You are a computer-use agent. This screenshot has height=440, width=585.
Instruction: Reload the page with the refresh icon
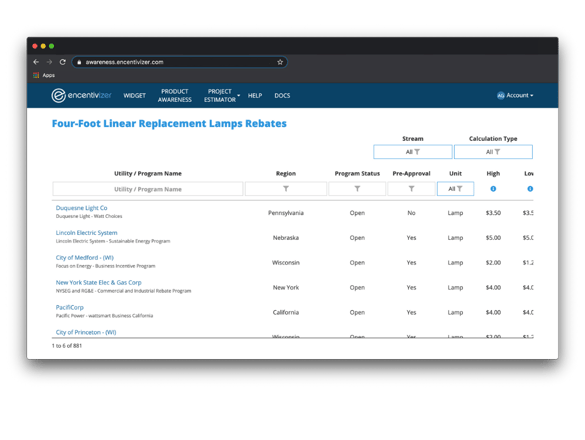(x=63, y=62)
